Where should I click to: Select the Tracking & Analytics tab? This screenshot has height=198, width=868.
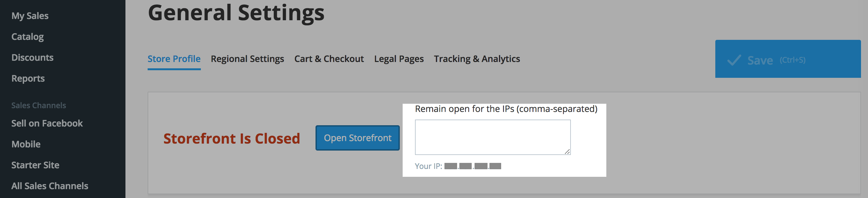pos(477,59)
